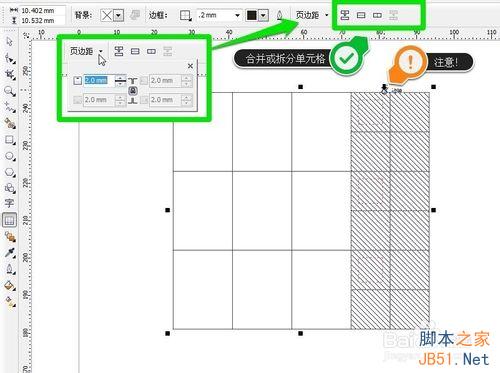Open the Outline pen tool flyout
This screenshot has height=373, width=500.
pyautogui.click(x=10, y=269)
